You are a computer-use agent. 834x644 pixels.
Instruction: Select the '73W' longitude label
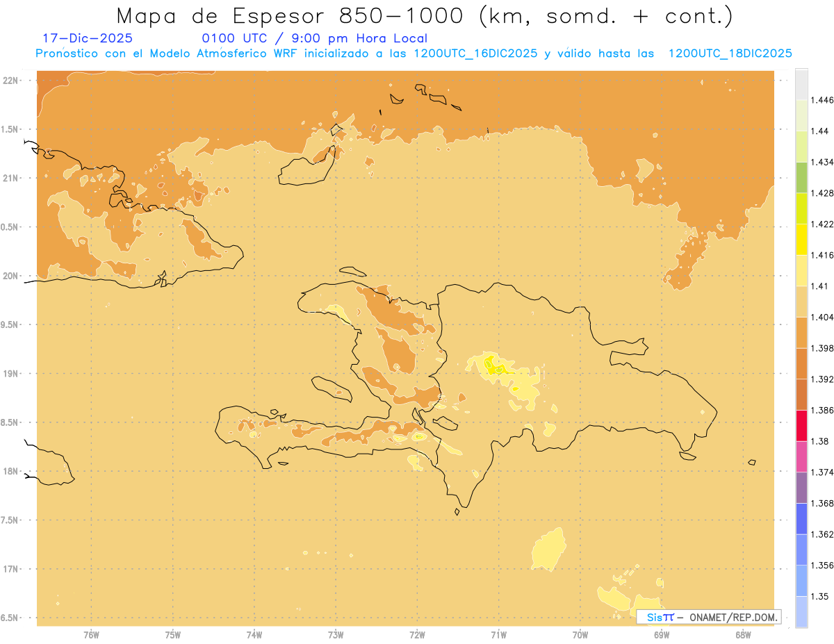click(x=336, y=635)
